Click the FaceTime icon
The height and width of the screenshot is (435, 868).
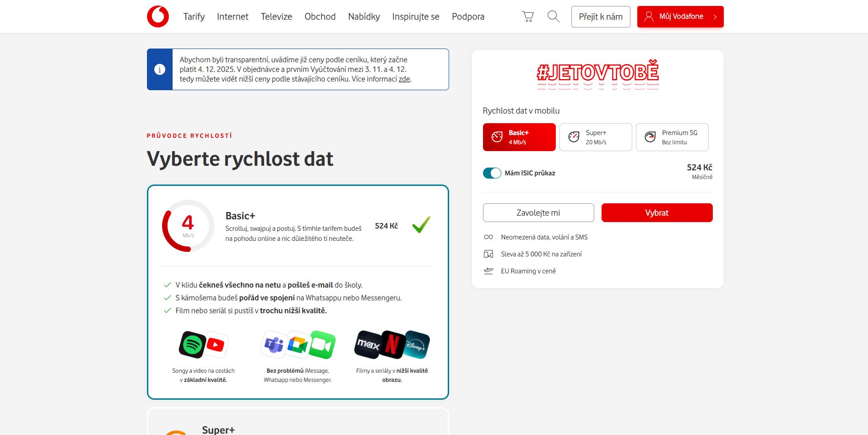322,345
